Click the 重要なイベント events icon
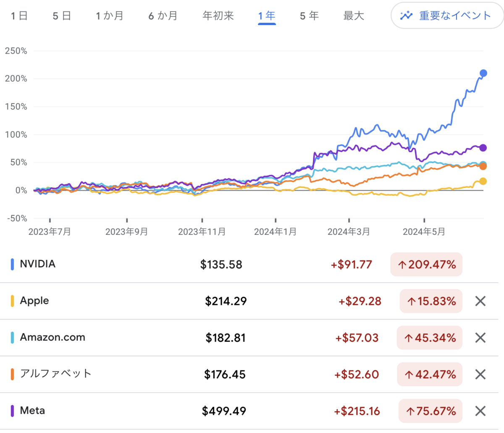This screenshot has width=504, height=433. pos(407,15)
